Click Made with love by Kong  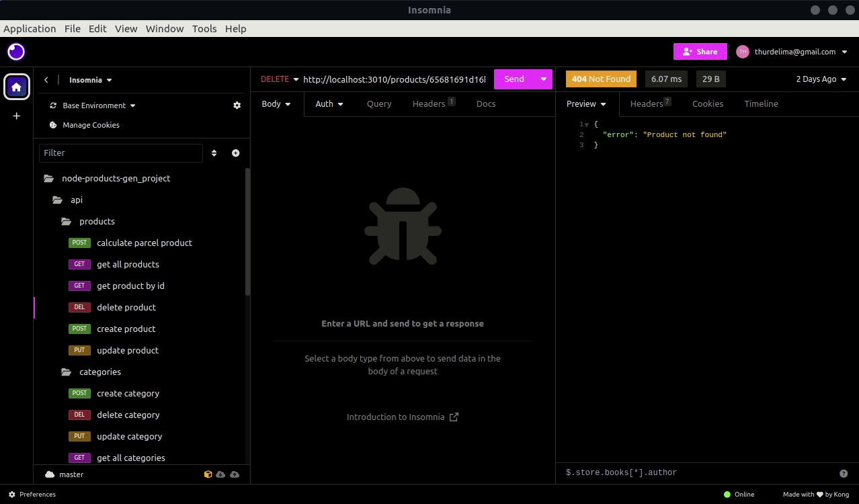816,495
